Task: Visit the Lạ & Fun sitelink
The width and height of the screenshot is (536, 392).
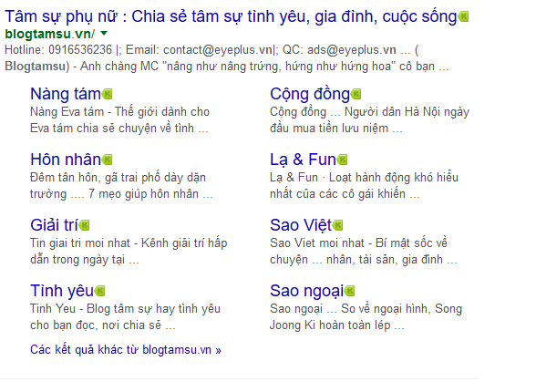Action: click(x=303, y=160)
